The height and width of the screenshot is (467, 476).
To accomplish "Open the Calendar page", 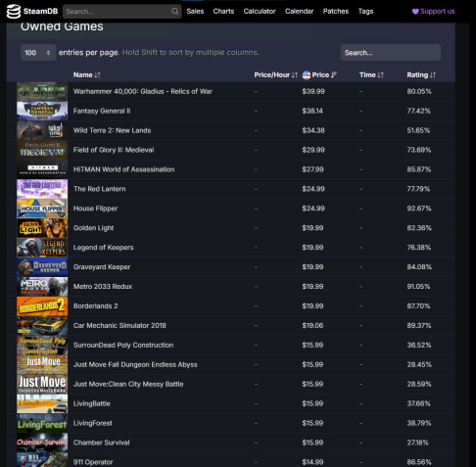I will [300, 12].
